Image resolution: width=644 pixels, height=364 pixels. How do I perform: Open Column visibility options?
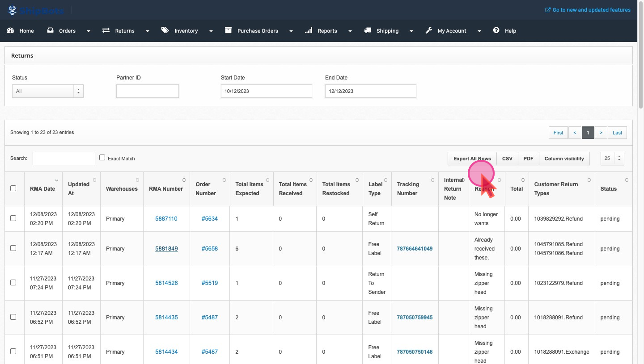pyautogui.click(x=564, y=159)
